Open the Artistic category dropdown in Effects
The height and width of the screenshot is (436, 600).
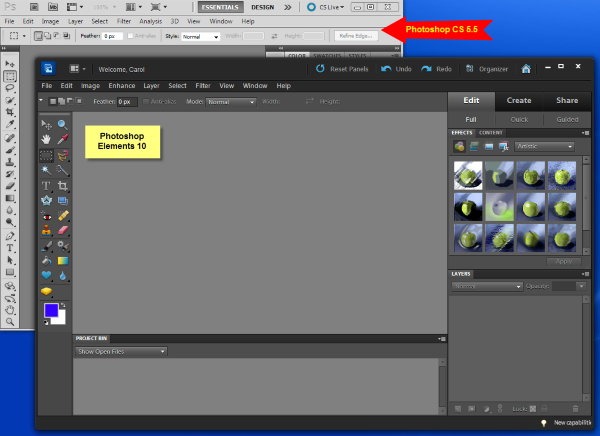[544, 147]
